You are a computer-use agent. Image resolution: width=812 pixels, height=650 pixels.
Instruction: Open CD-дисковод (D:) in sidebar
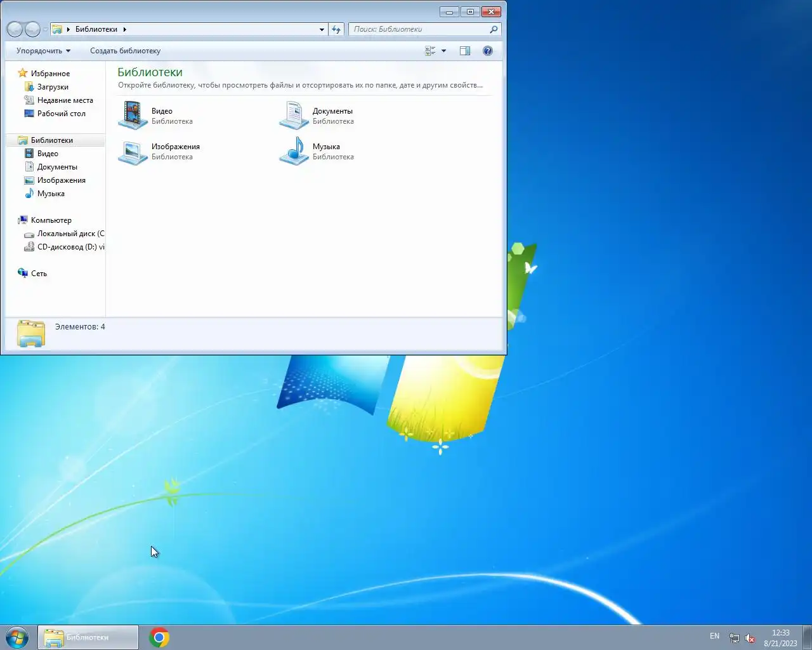click(x=64, y=247)
